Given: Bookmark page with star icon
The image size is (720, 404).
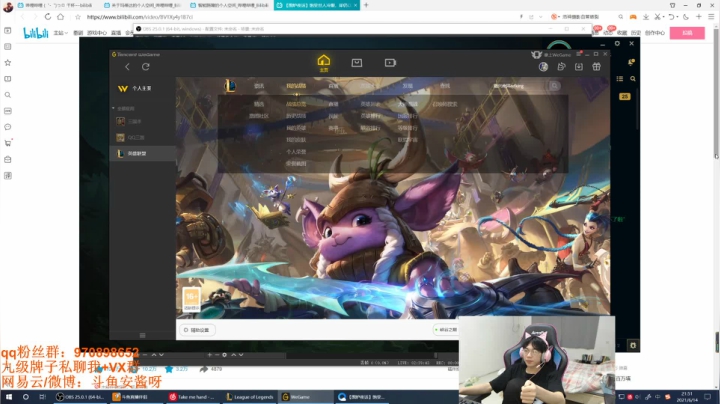Looking at the screenshot, I should (x=78, y=17).
